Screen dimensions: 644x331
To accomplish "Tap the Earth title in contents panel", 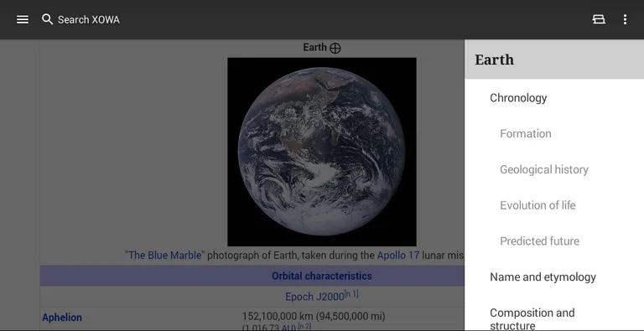I will 494,59.
